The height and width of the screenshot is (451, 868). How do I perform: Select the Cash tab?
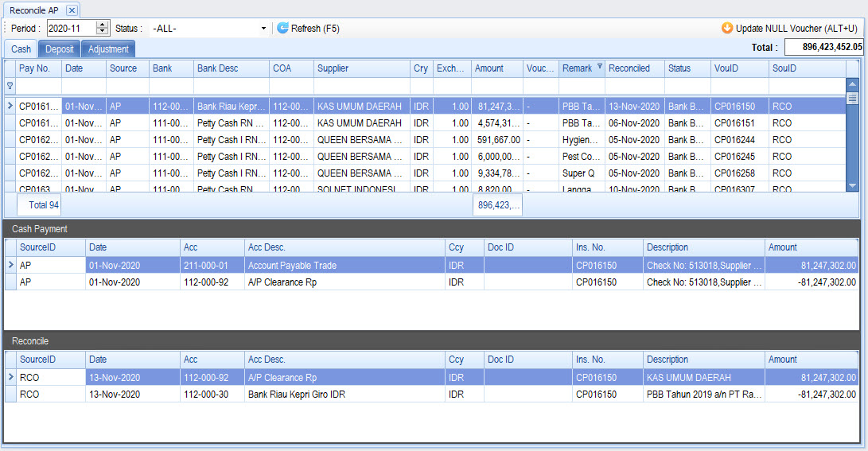[x=21, y=49]
